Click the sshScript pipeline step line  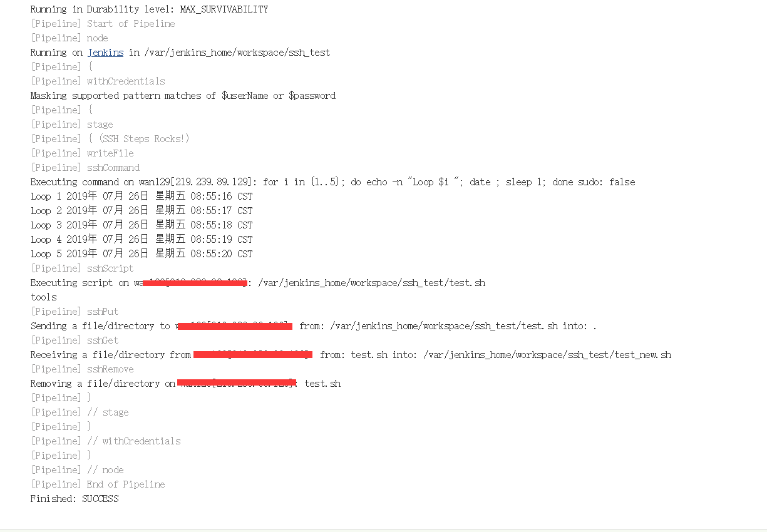pyautogui.click(x=82, y=269)
